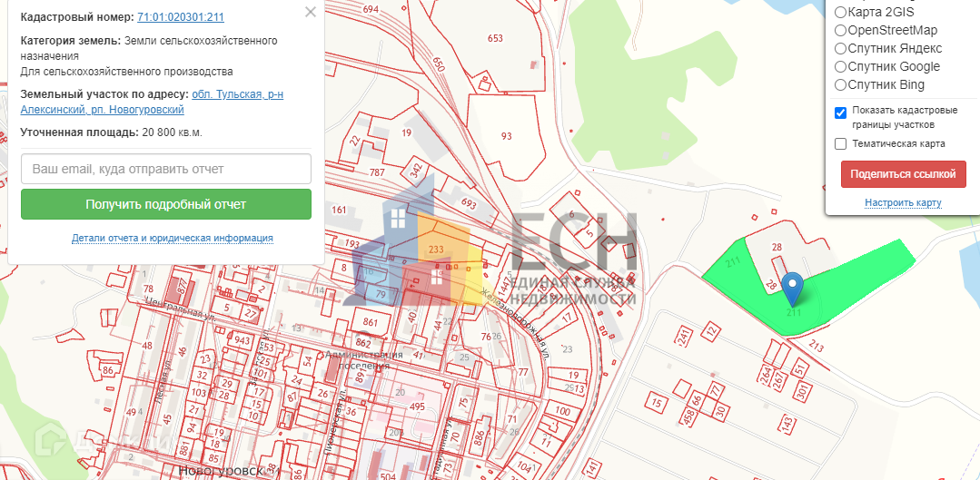Click parcel 143 on the map
The height and width of the screenshot is (480, 980).
[x=787, y=425]
